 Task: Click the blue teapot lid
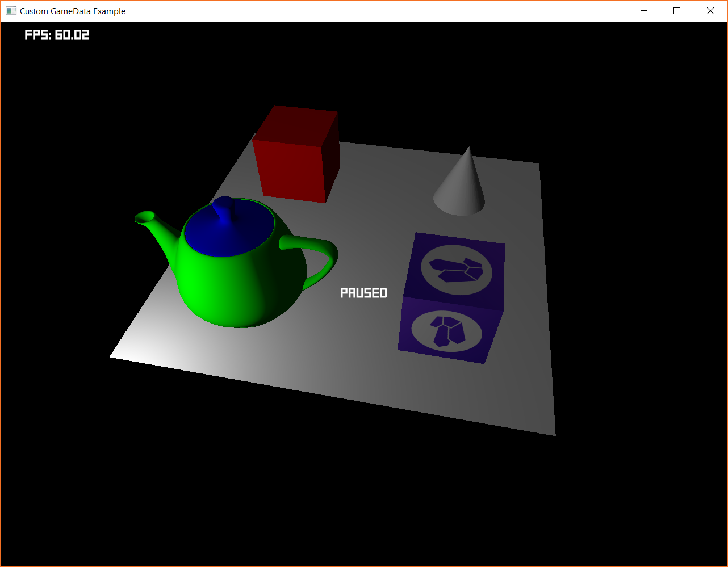230,227
